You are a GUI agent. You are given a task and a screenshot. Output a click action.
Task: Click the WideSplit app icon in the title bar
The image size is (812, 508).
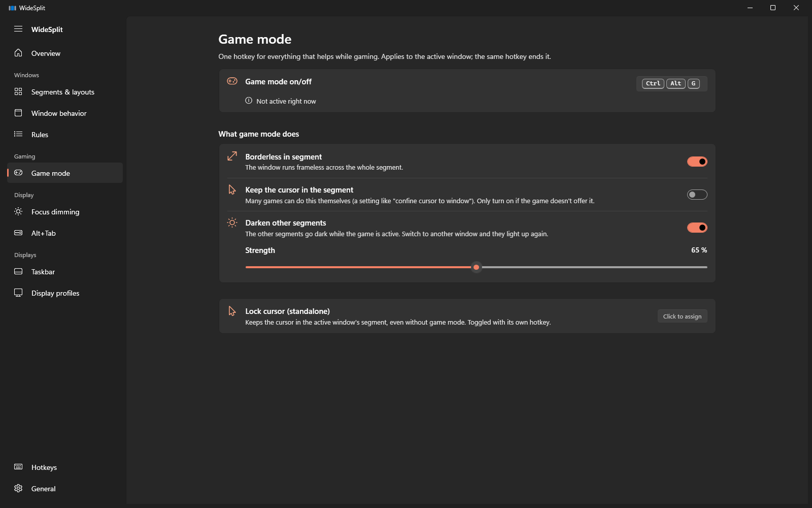12,8
